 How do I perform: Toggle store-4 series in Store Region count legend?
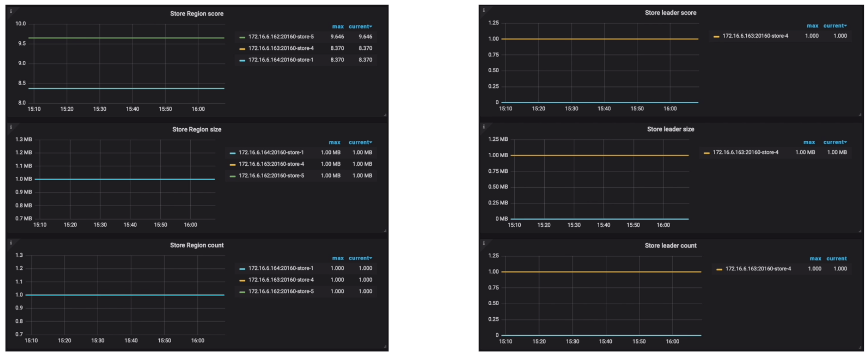point(281,280)
